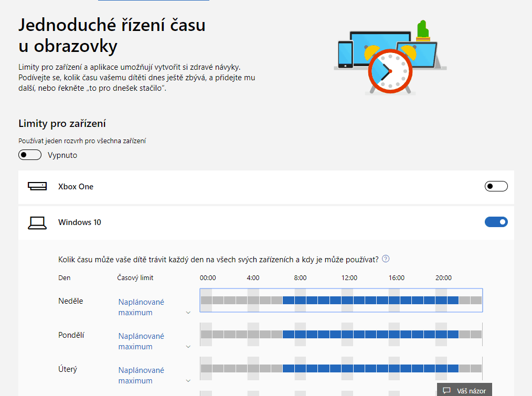Click Neděle schedule bar at 12:00
This screenshot has width=532, height=396.
tap(347, 301)
